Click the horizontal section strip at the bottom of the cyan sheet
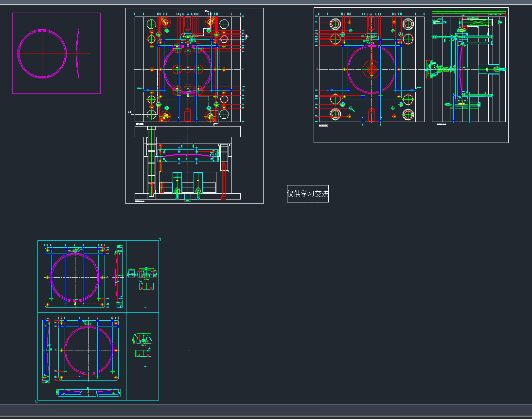Screen dimensions: 532x419 pyautogui.click(x=89, y=393)
